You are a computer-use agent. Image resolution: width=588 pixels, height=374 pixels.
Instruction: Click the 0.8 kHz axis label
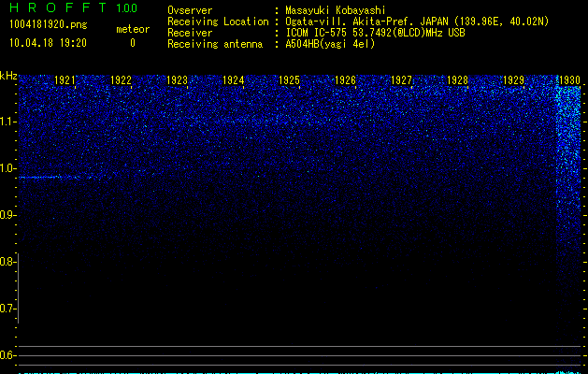(7, 262)
